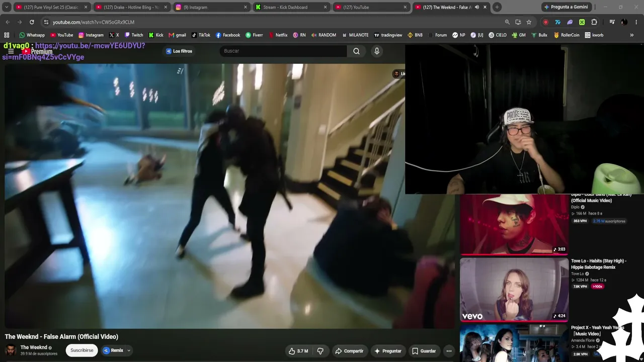Open The Weeknd channel name link
The width and height of the screenshot is (644, 362).
tap(34, 347)
